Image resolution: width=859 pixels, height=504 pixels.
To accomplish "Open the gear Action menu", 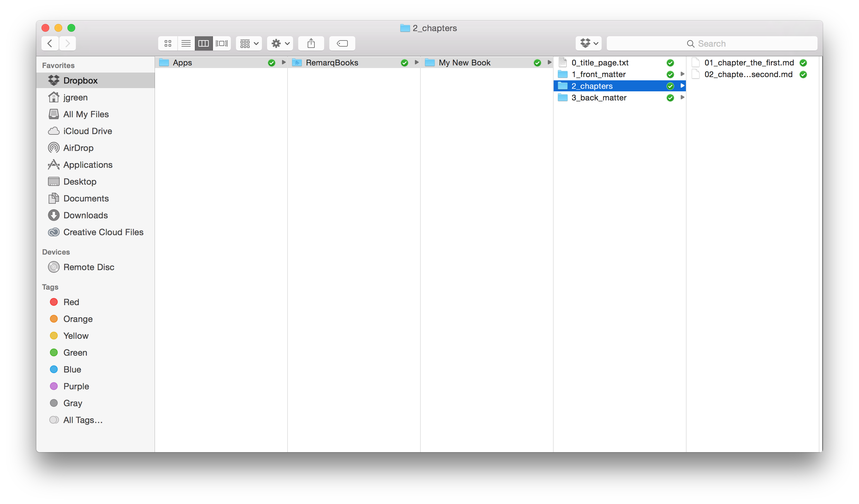I will (x=280, y=43).
